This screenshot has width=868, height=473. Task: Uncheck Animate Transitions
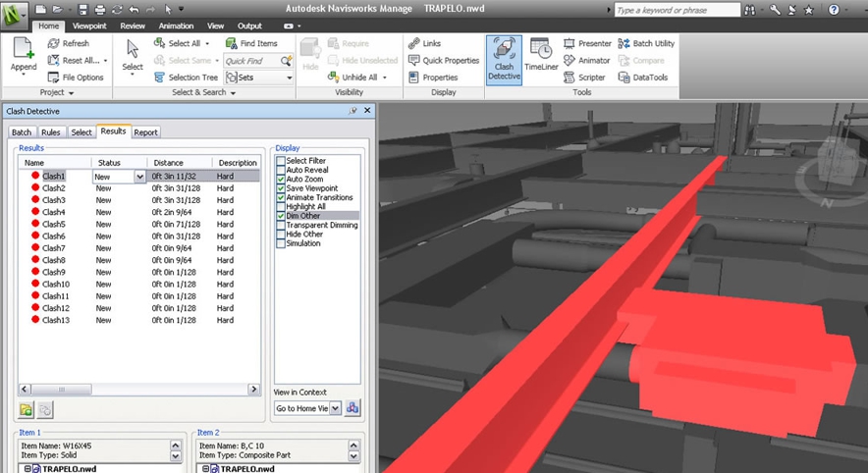(x=281, y=197)
